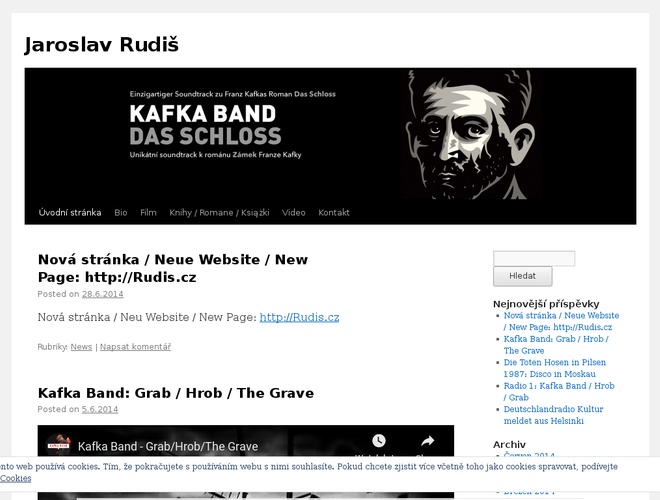This screenshot has width=660, height=500.
Task: Click the Cookies link in notice bar
Action: 16,478
